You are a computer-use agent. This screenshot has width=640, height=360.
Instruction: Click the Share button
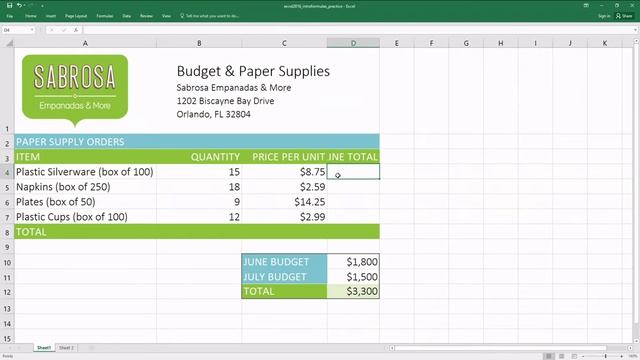(624, 16)
